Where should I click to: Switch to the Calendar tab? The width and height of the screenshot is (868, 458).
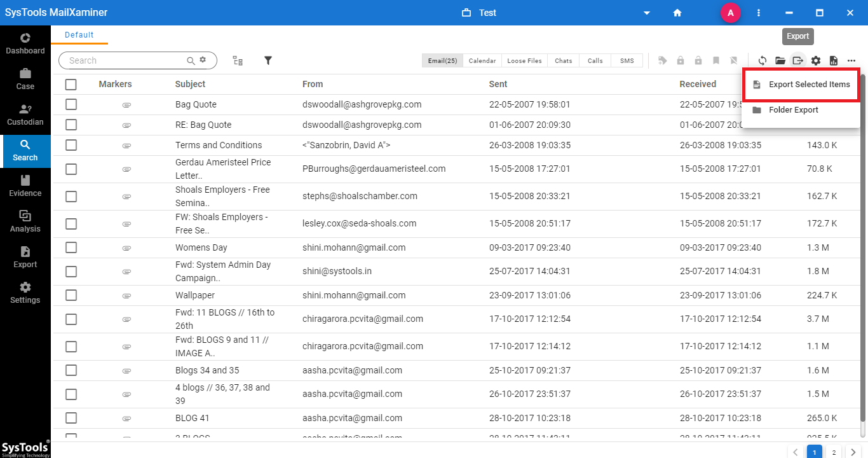[x=482, y=60]
